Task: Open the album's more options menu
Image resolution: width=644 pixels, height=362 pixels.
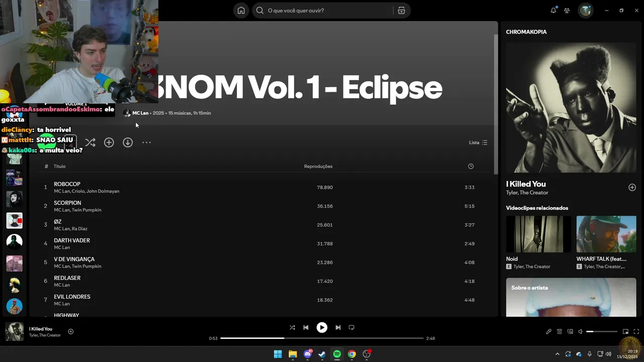Action: point(146,143)
